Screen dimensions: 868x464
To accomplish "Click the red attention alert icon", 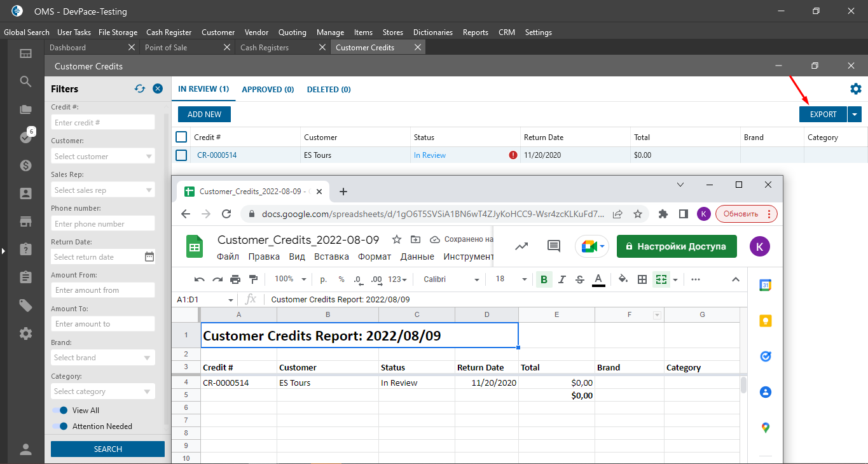I will tap(513, 155).
